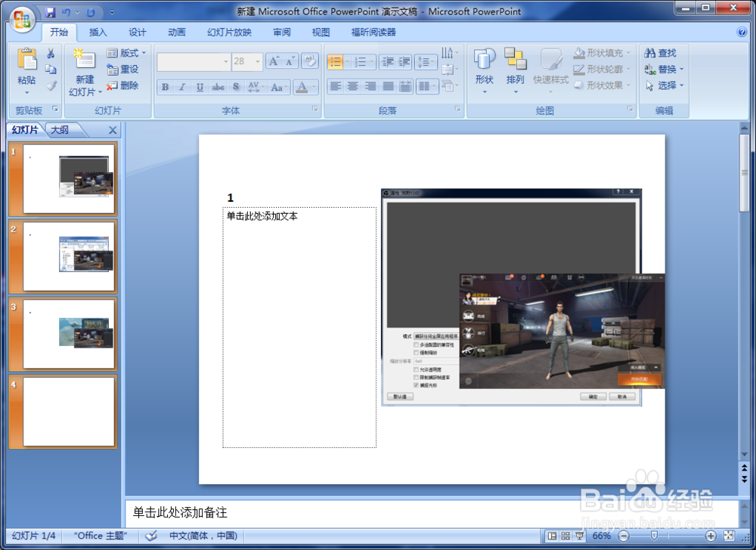
Task: Open the Design (设计) tab
Action: tap(137, 32)
